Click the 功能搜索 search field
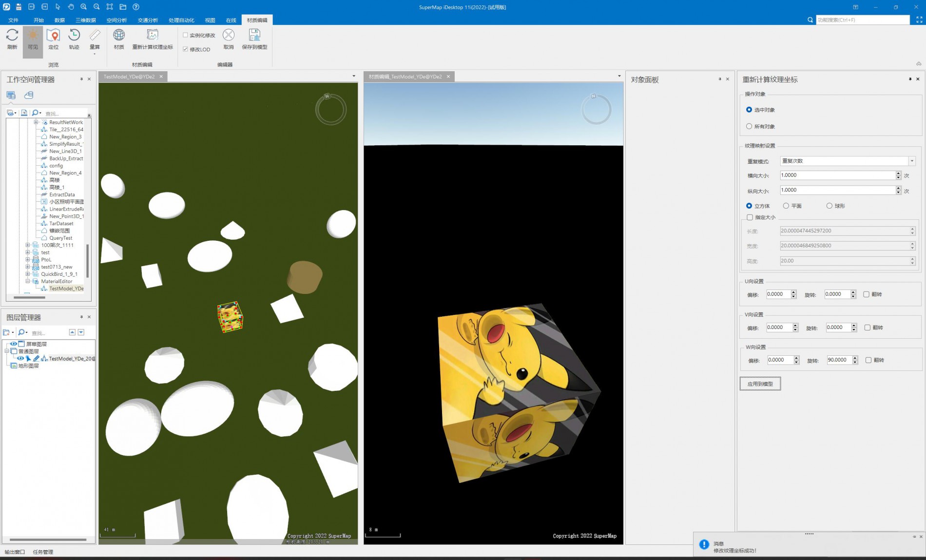The height and width of the screenshot is (560, 926). pyautogui.click(x=863, y=20)
